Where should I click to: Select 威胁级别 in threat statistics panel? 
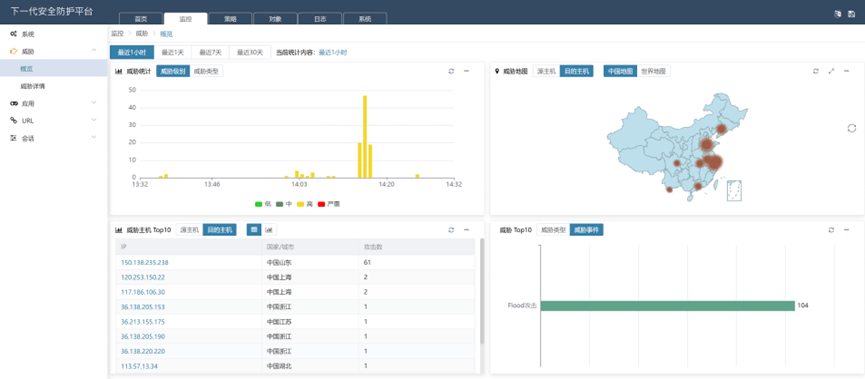(173, 71)
